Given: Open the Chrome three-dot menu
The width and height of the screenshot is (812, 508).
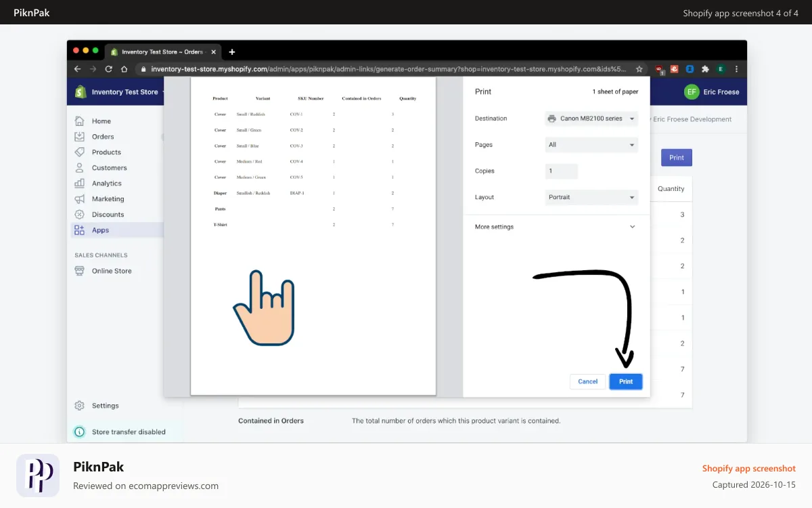Looking at the screenshot, I should click(736, 69).
